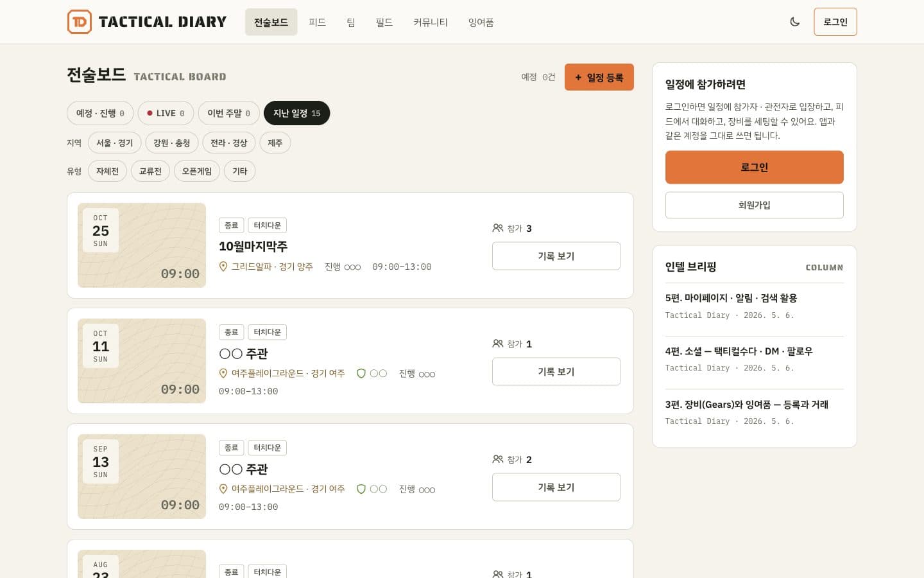Click shield icon on OCT 11 card
This screenshot has width=924, height=578.
(361, 373)
